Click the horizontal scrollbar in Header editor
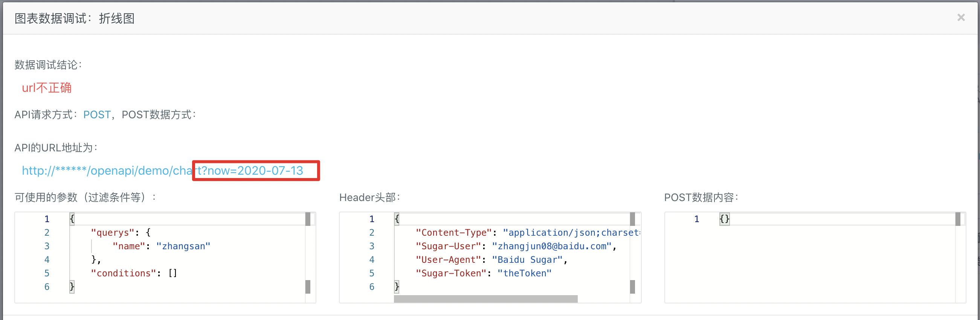This screenshot has height=320, width=980. (x=486, y=299)
